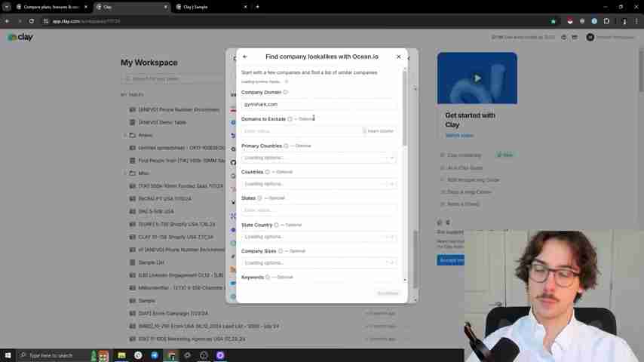
Task: Go back using the modal's back arrow
Action: coord(245,57)
